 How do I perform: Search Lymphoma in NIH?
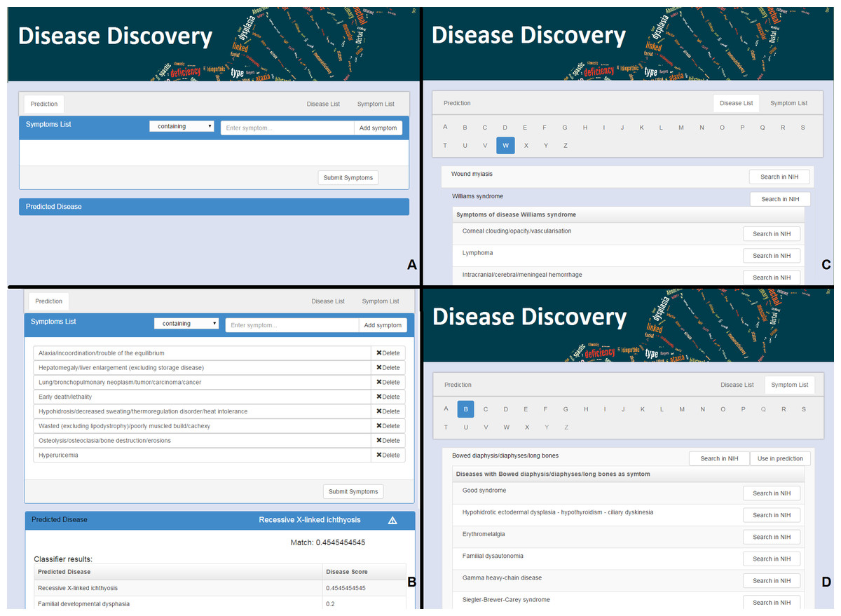point(771,256)
